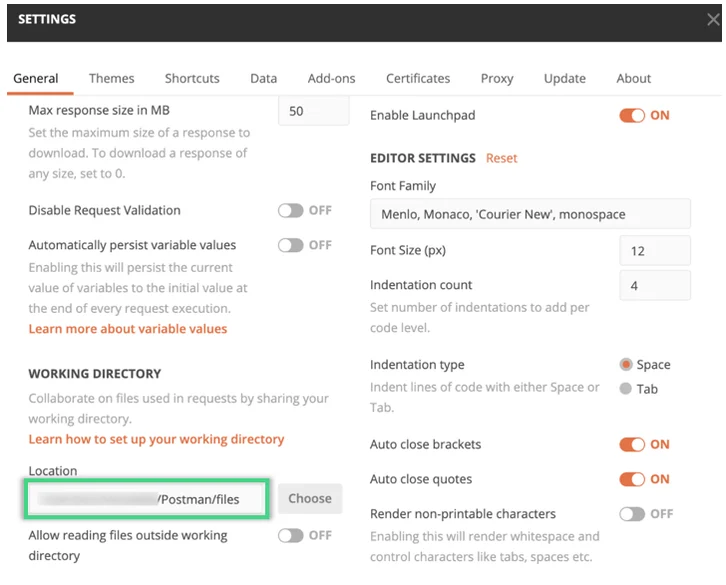Click the Max response size field
Image resolution: width=726 pixels, height=585 pixels.
tap(313, 111)
